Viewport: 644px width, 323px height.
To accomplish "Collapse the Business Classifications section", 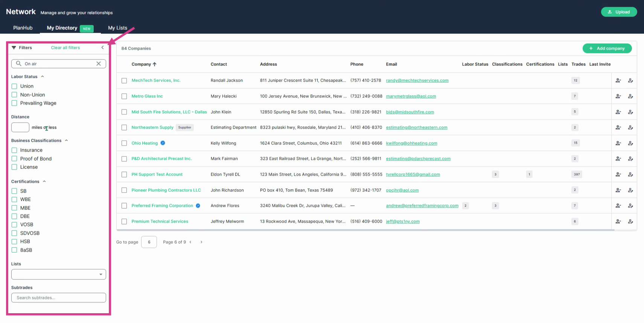I will click(66, 140).
